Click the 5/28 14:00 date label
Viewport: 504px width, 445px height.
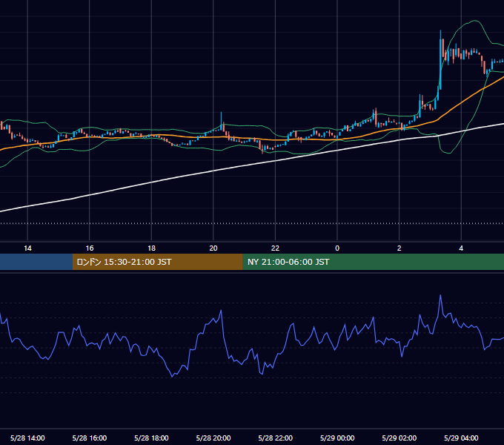point(27,438)
